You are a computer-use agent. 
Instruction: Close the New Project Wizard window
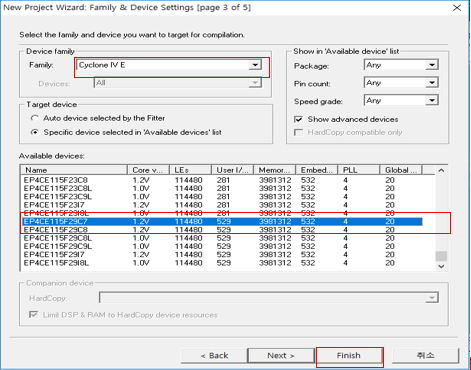point(457,7)
